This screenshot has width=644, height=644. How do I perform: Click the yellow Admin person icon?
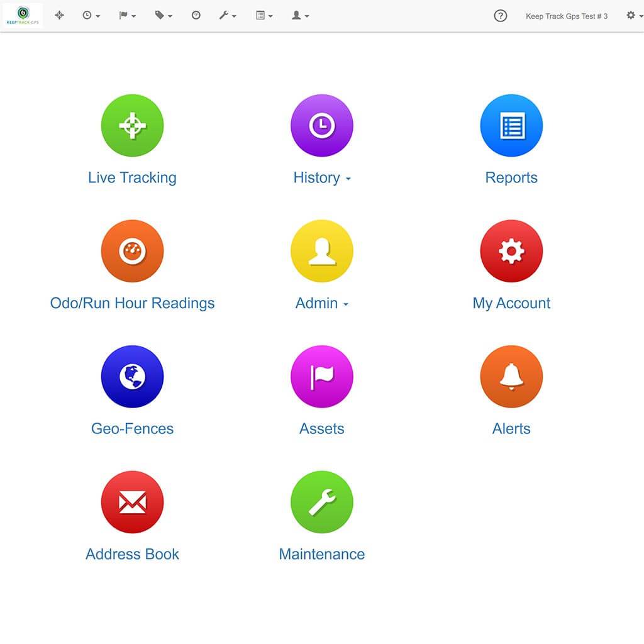coord(321,251)
